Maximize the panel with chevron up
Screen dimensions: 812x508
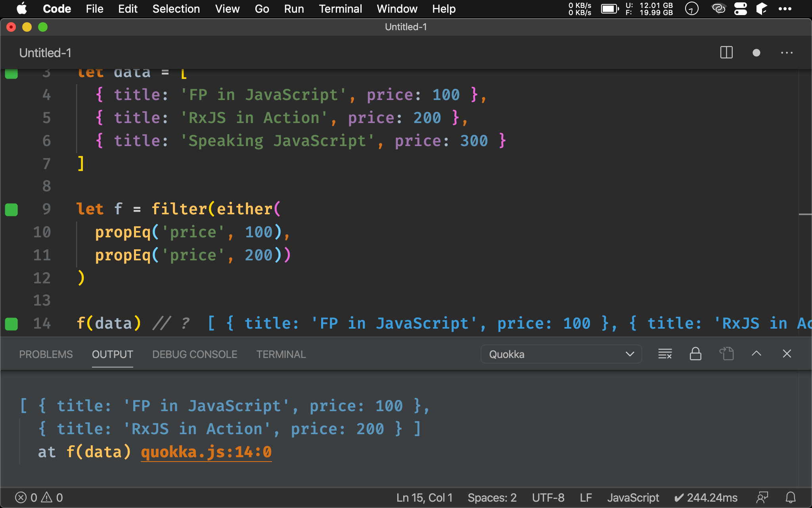point(756,354)
